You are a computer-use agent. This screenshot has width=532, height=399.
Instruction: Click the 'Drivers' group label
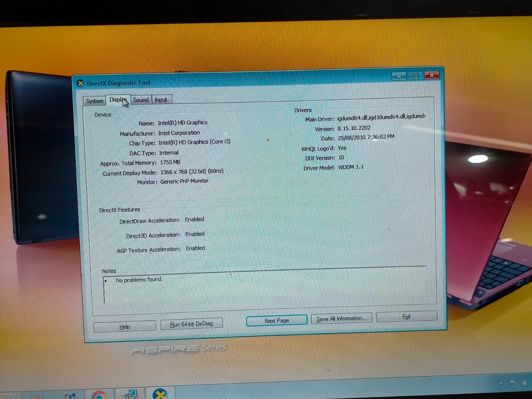pyautogui.click(x=303, y=110)
